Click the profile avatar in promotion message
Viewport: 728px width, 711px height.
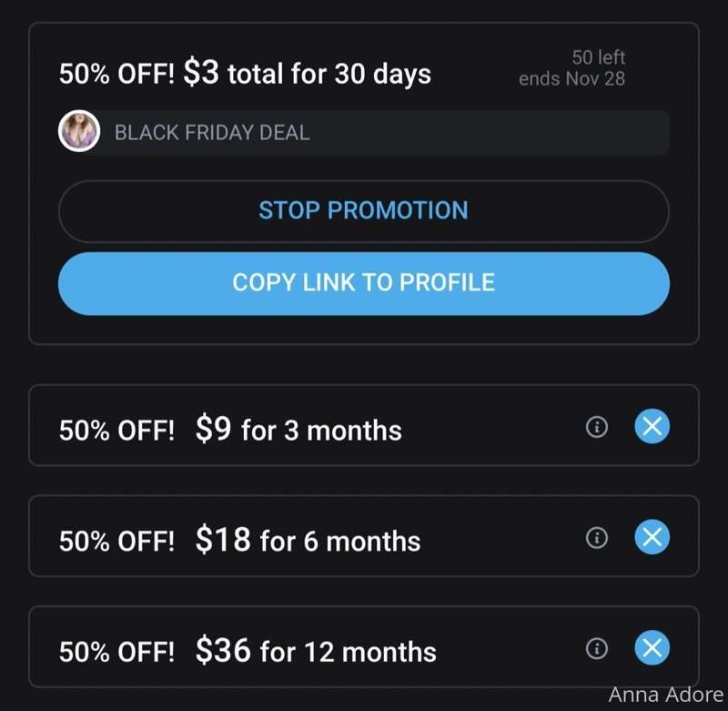coord(79,131)
